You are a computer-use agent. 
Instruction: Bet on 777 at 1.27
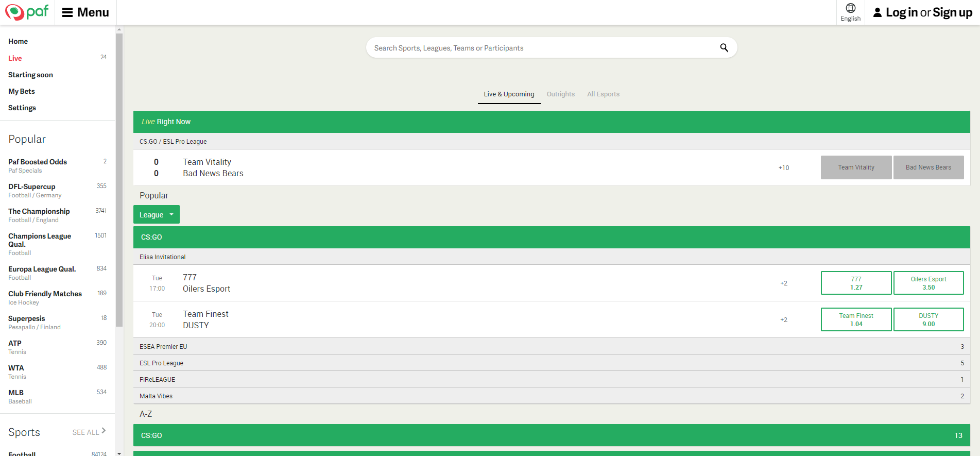click(x=856, y=283)
